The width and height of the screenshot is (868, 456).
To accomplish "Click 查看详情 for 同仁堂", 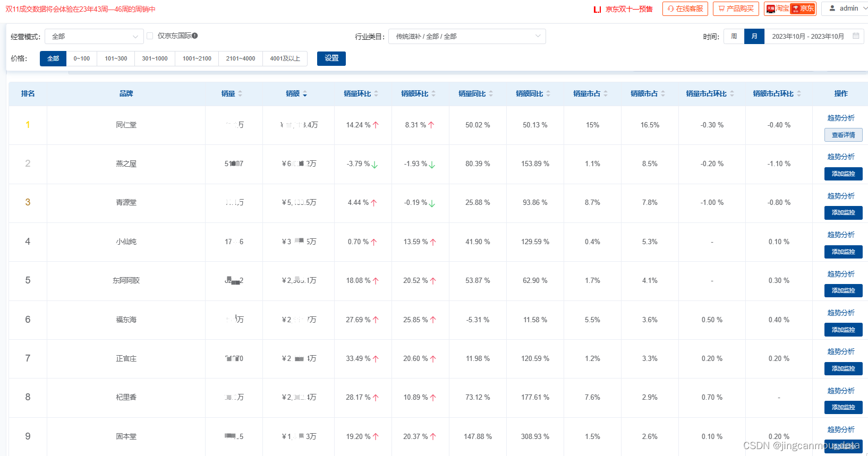I will click(843, 135).
